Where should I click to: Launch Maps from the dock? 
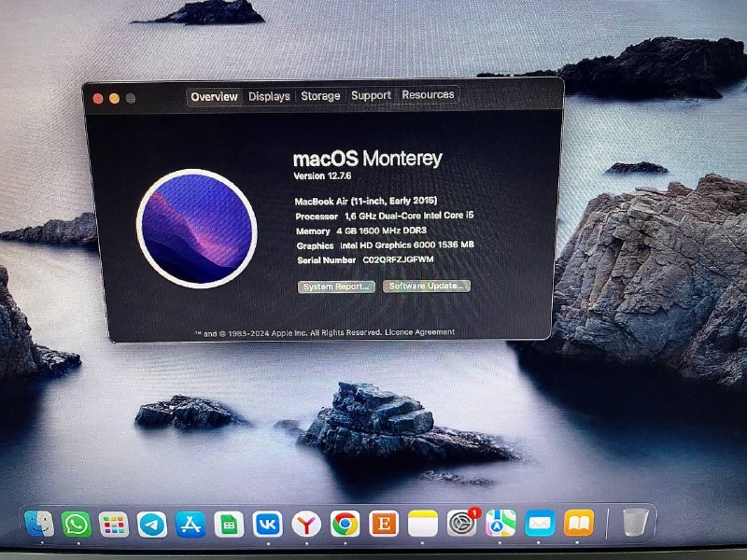coord(500,524)
